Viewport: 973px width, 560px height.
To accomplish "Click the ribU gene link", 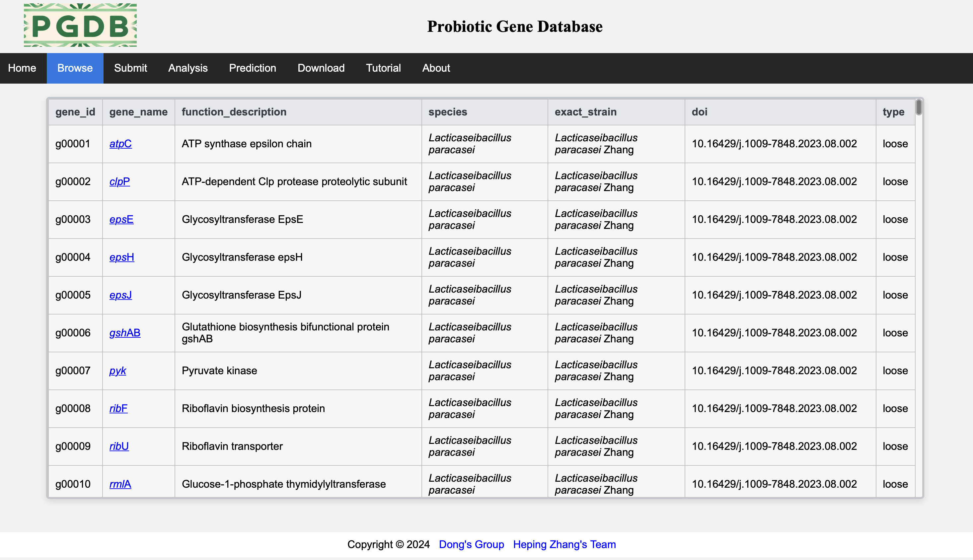I will coord(119,446).
